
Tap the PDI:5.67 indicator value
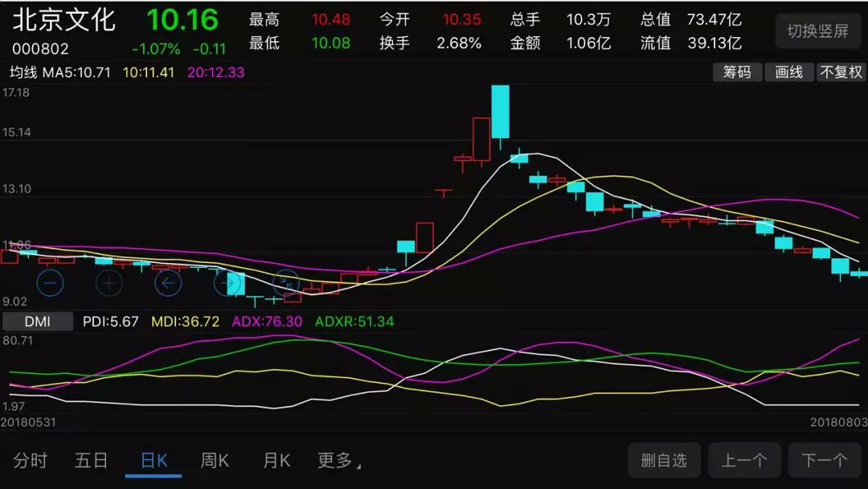[x=111, y=322]
